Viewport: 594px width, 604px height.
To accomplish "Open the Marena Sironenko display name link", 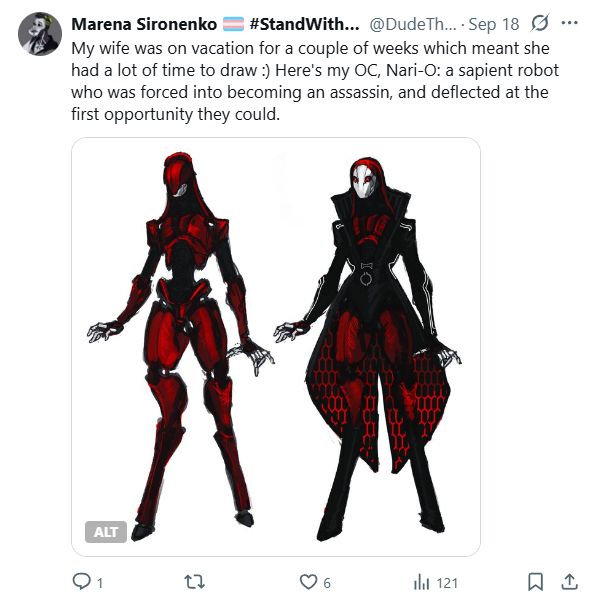I will click(x=144, y=24).
